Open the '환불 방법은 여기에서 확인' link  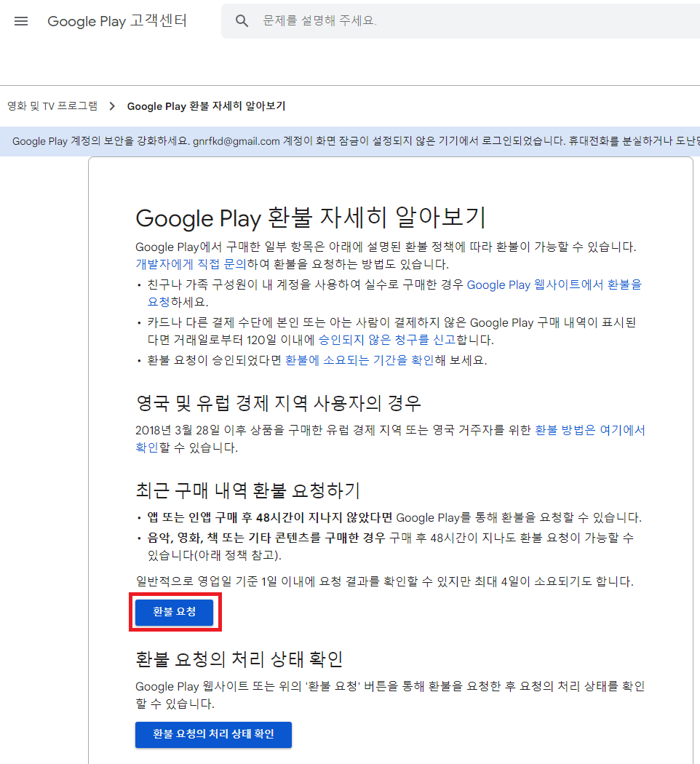590,430
